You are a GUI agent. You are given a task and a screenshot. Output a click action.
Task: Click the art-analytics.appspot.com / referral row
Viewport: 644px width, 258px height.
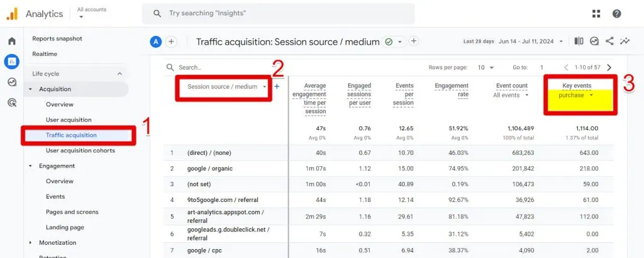389,216
